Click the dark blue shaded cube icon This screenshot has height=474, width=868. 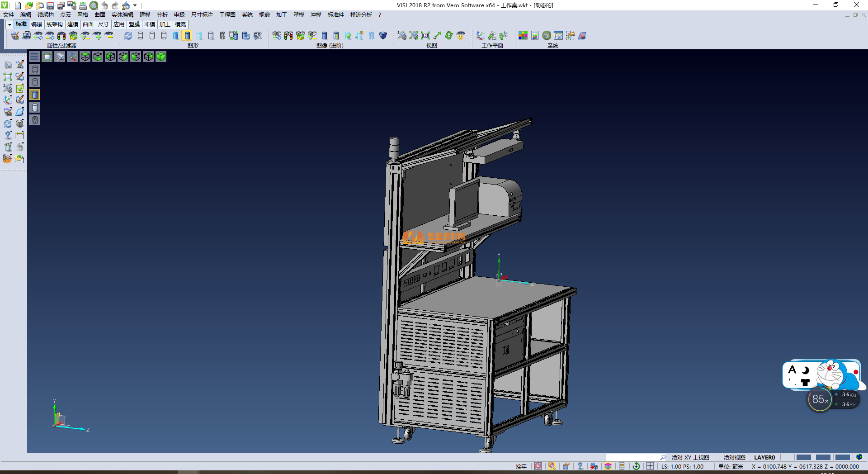click(x=383, y=35)
